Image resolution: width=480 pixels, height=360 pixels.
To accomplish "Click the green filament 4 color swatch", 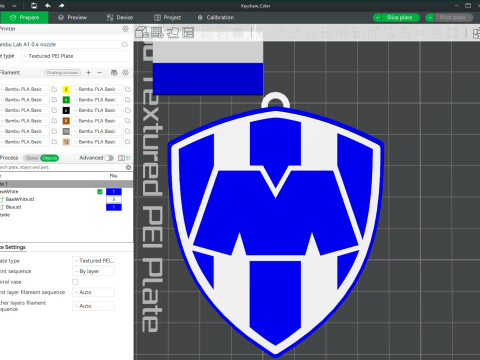I will pos(66,100).
